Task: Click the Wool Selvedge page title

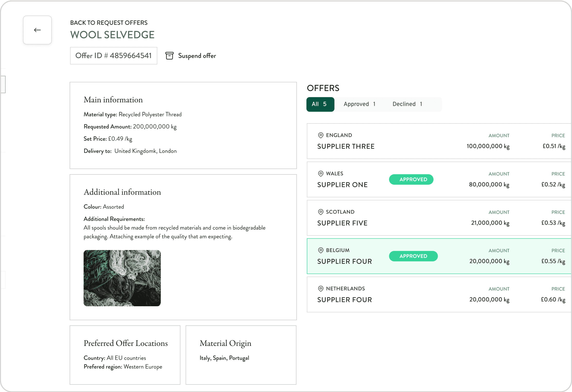Action: [112, 35]
